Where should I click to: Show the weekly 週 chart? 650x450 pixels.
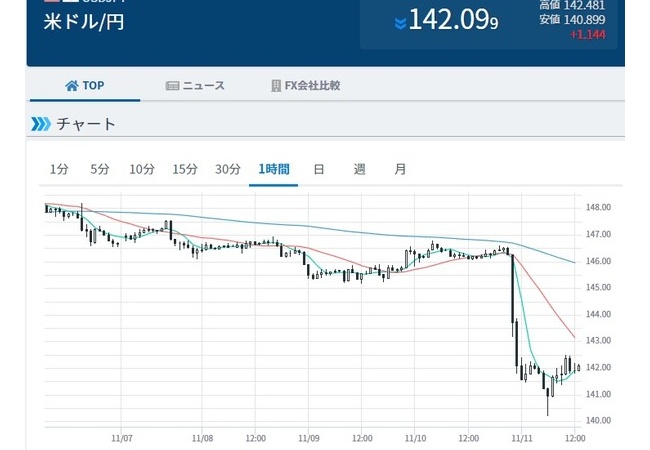[359, 169]
